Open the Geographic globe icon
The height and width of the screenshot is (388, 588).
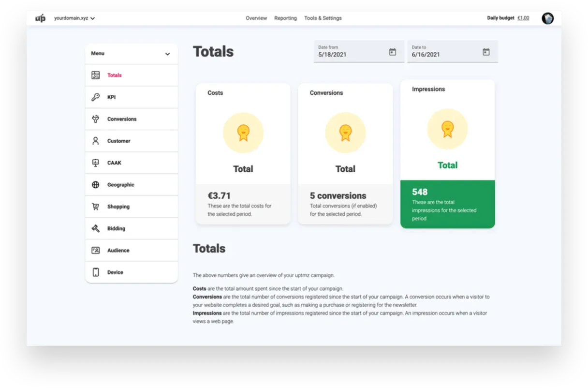click(x=96, y=185)
